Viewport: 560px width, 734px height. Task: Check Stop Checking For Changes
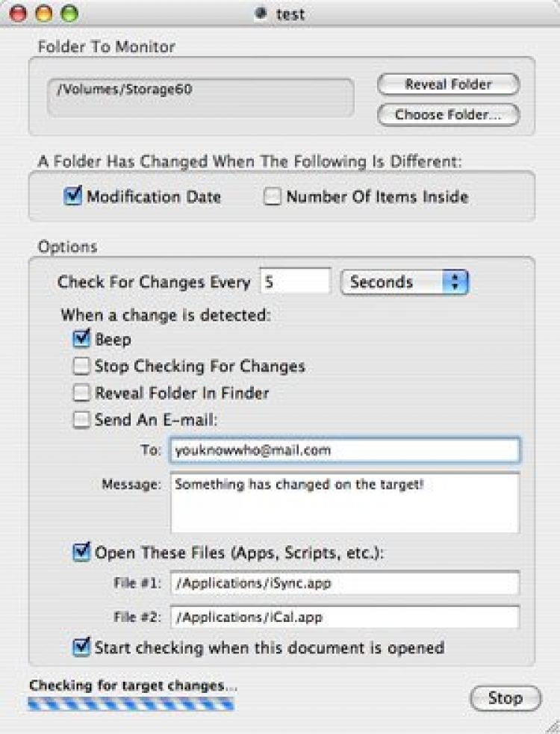pyautogui.click(x=81, y=367)
